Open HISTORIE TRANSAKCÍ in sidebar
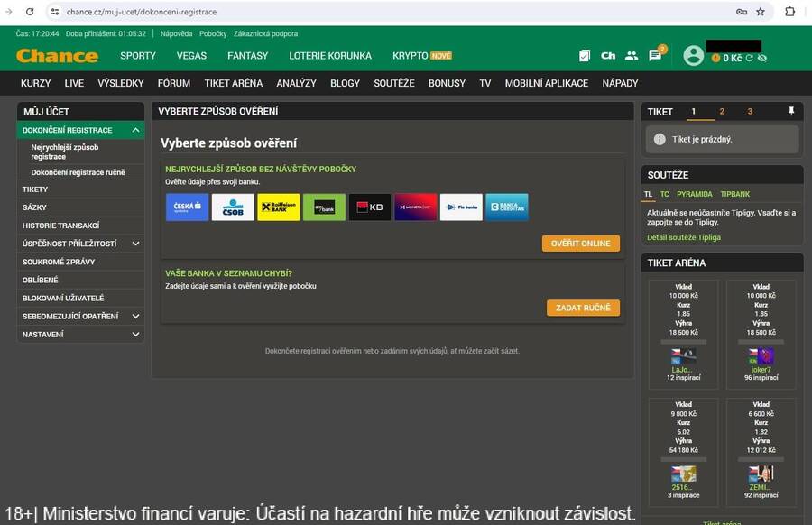This screenshot has height=525, width=812. point(80,226)
